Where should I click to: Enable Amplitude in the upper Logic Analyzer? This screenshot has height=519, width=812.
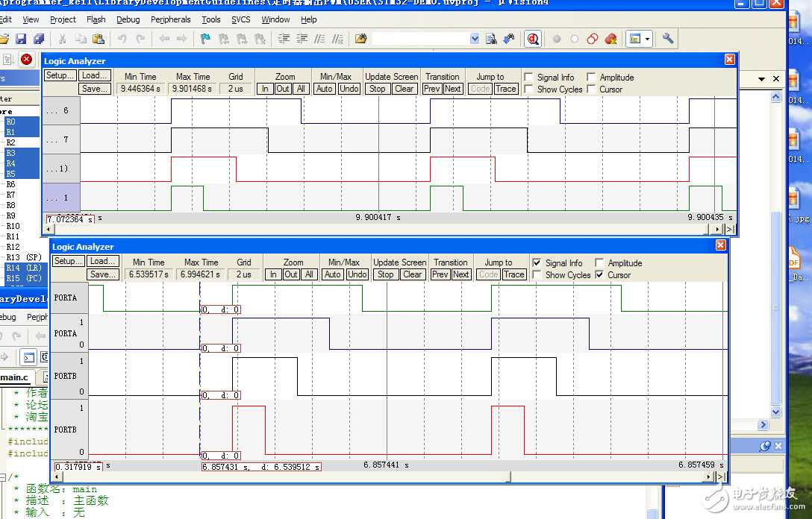click(x=591, y=77)
